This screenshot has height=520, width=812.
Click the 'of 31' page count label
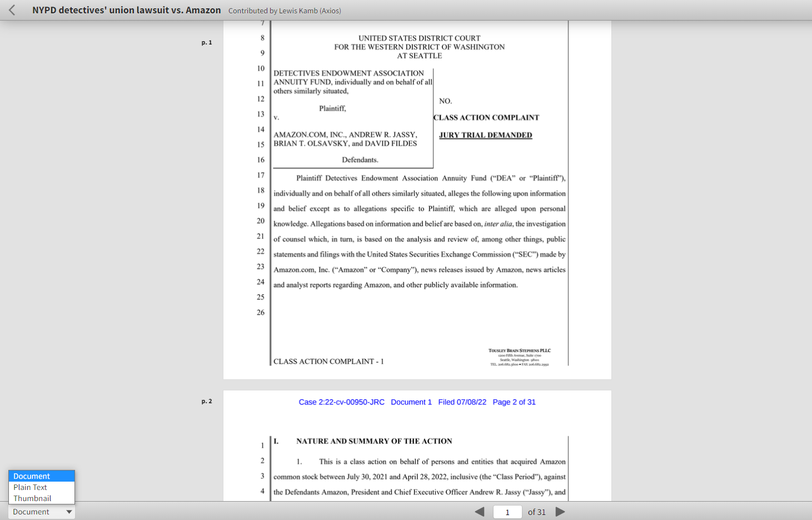pyautogui.click(x=536, y=512)
